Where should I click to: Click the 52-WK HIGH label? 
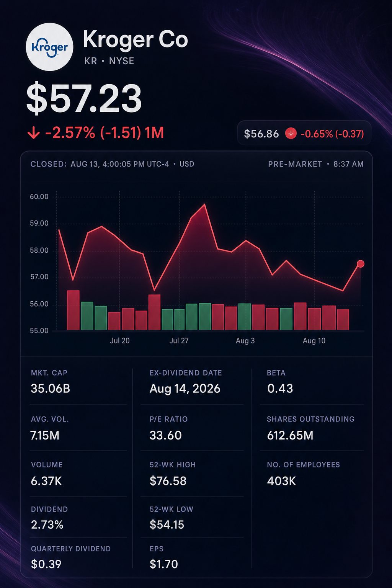pos(173,465)
